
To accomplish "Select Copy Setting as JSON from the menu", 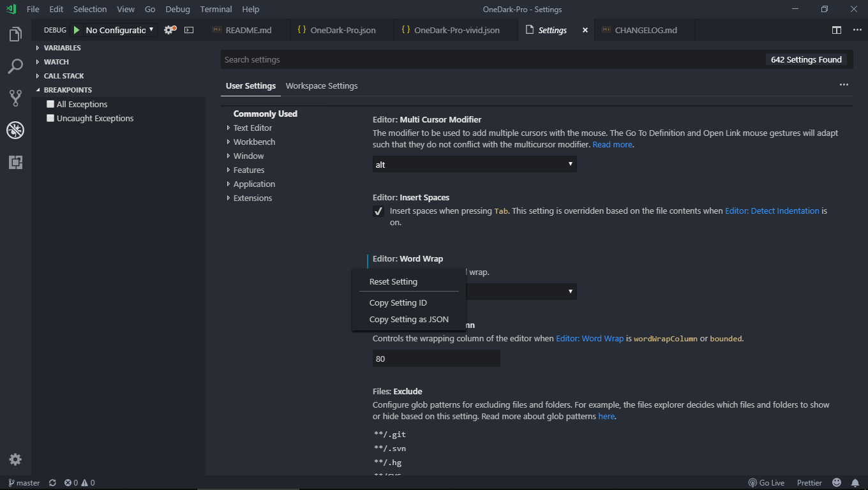I will [408, 319].
